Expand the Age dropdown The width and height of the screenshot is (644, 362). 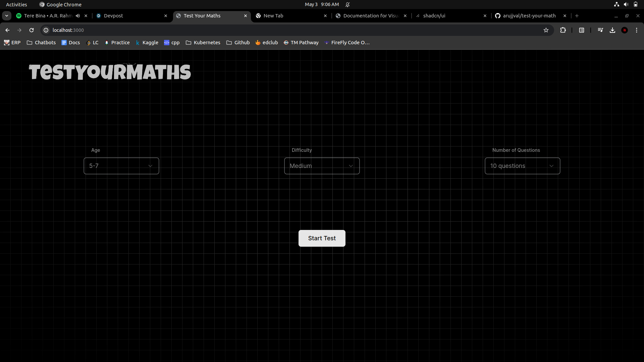coord(121,166)
